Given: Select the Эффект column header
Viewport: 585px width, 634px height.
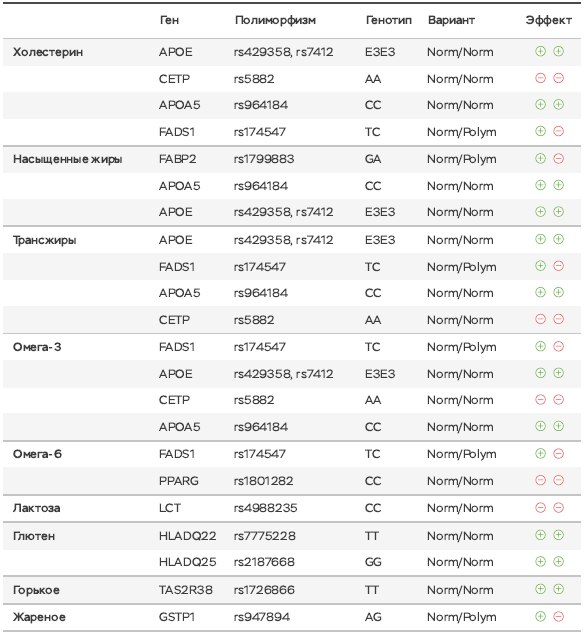Looking at the screenshot, I should tap(549, 20).
